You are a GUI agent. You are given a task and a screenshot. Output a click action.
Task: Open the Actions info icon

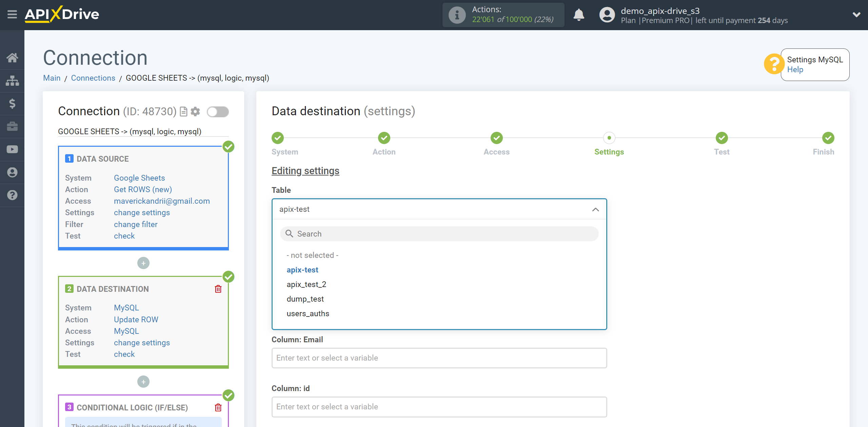pyautogui.click(x=457, y=15)
